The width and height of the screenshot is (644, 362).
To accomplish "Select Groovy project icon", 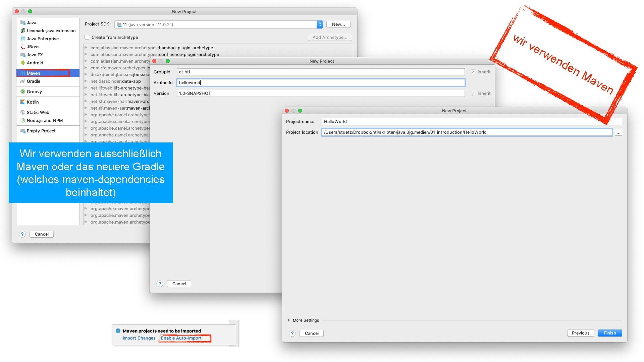I will click(23, 92).
